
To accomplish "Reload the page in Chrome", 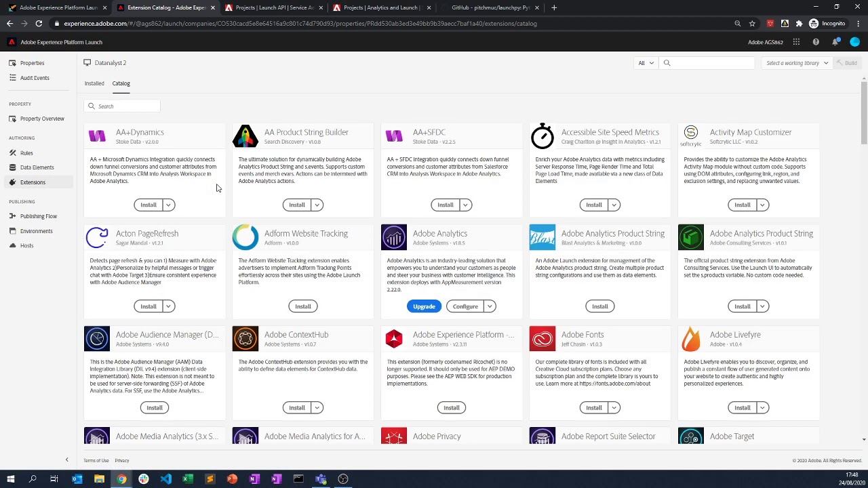I will click(39, 24).
